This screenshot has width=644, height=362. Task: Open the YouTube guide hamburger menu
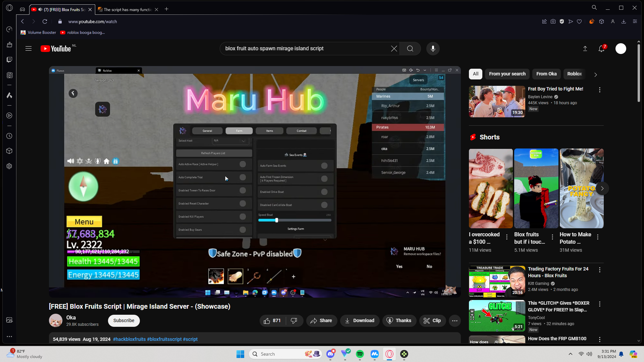29,49
